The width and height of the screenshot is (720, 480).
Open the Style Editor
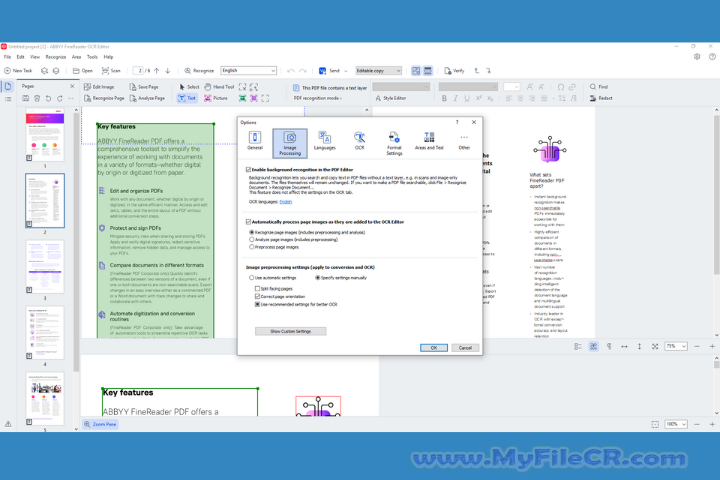click(390, 98)
